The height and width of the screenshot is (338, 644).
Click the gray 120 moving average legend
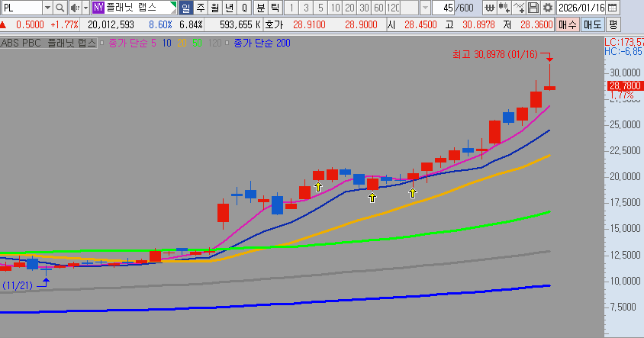[215, 43]
